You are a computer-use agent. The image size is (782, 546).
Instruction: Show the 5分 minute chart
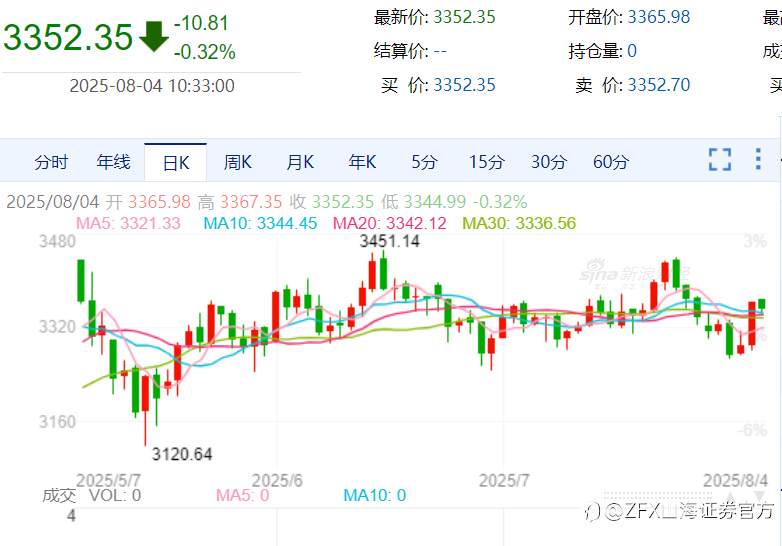pyautogui.click(x=424, y=162)
